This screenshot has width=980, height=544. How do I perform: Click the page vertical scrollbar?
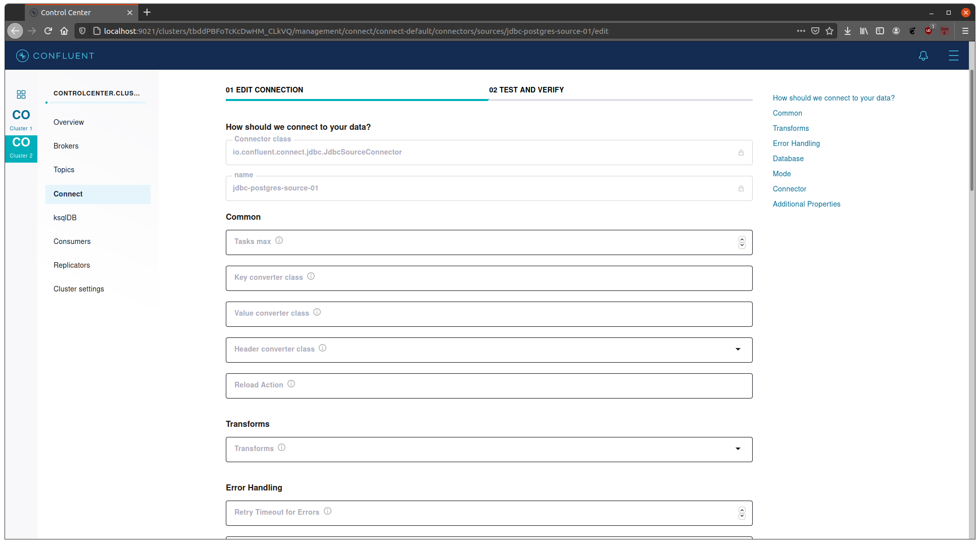coord(972,131)
